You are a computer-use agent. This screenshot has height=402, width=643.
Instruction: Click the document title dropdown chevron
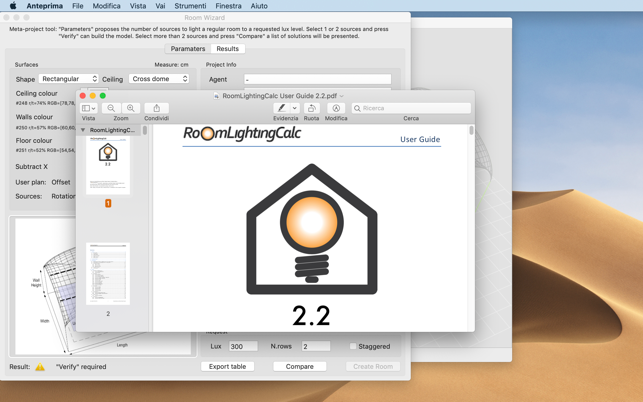point(342,96)
